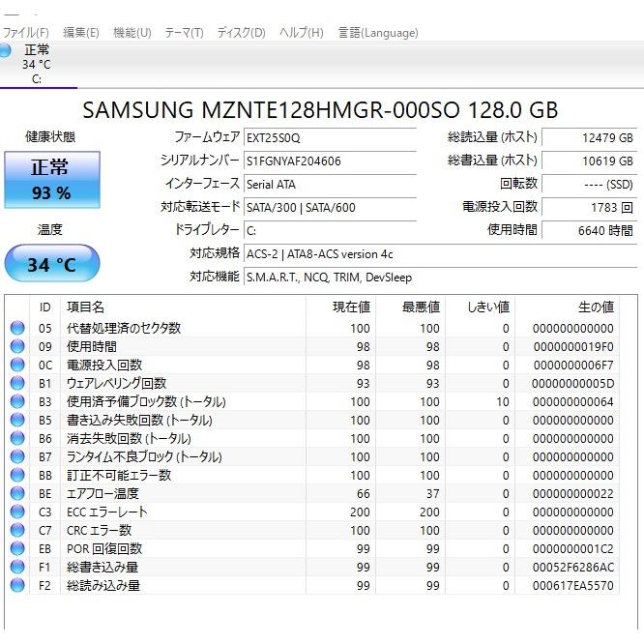Click the power on count value 1783 回

(x=590, y=207)
